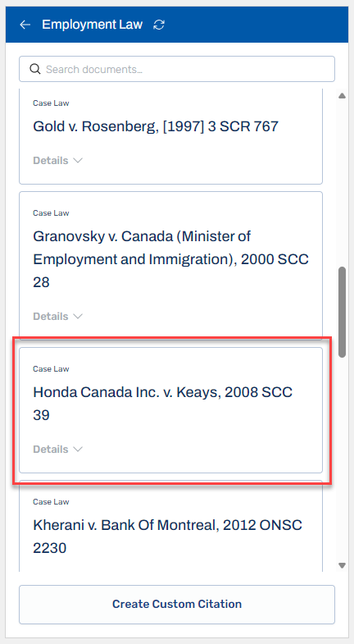Select Honda Canada Inc. v. Keays title

click(x=162, y=404)
